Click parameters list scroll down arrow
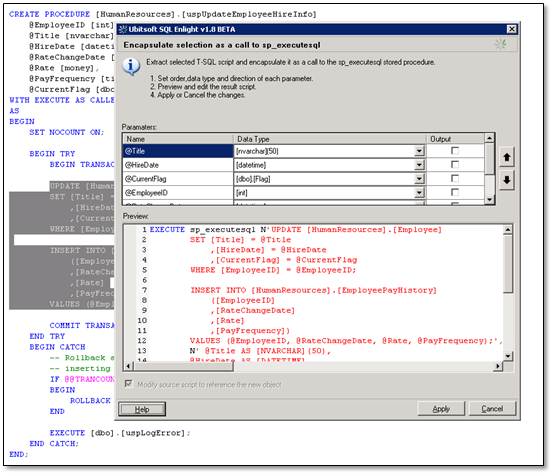Image resolution: width=553 pixels, height=475 pixels. (489, 200)
